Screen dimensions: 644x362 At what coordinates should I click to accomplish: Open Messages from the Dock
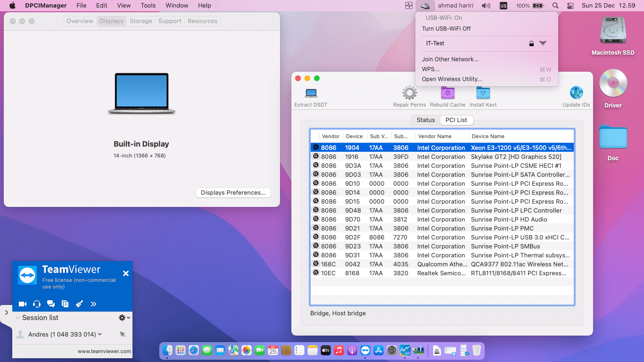click(x=207, y=350)
